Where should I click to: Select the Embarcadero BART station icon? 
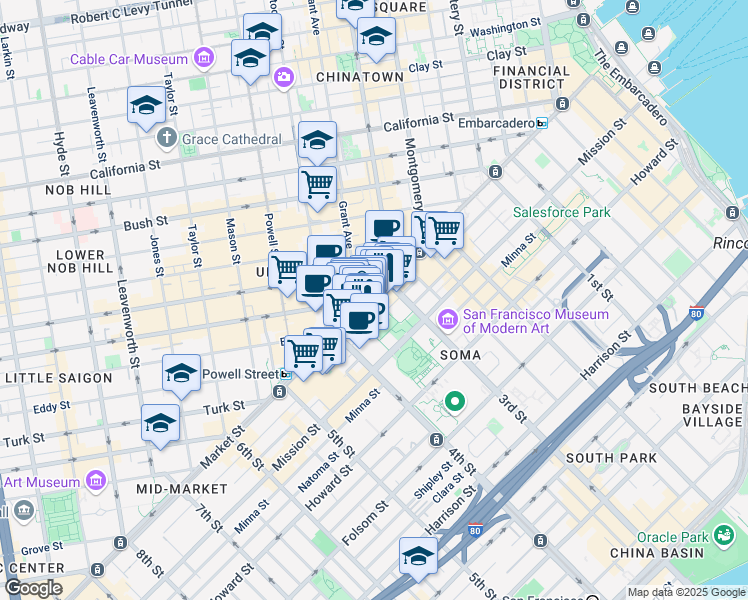click(542, 124)
